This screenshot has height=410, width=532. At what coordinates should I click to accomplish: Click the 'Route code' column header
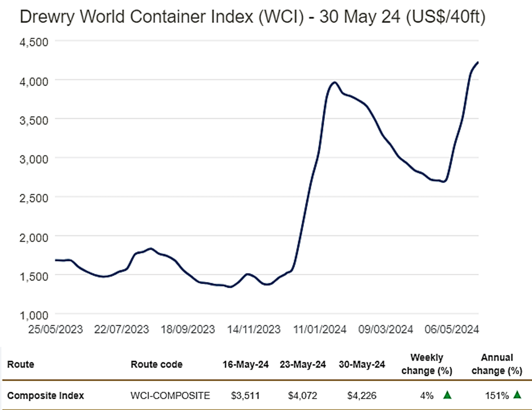pyautogui.click(x=157, y=364)
